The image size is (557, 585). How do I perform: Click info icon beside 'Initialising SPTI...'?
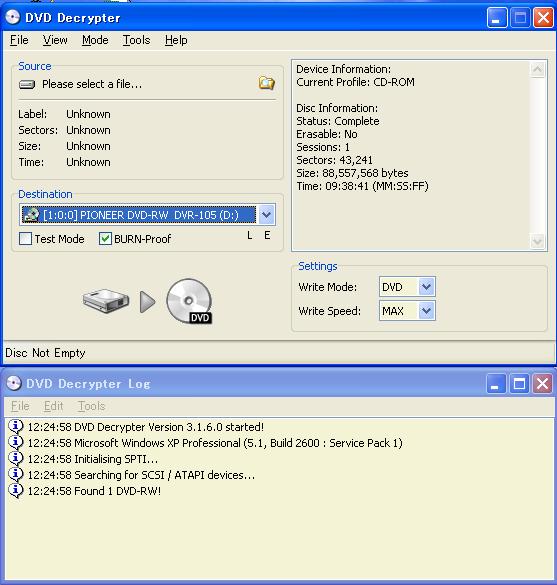[x=16, y=459]
